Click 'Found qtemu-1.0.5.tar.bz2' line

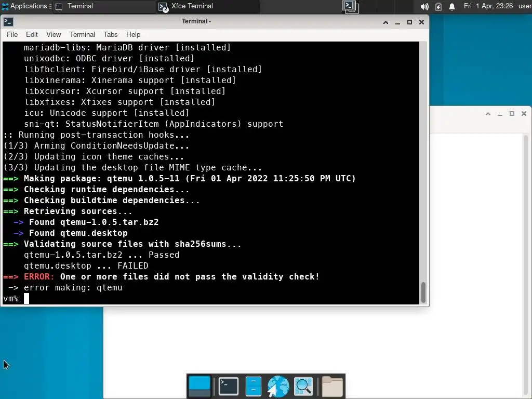[86, 222]
